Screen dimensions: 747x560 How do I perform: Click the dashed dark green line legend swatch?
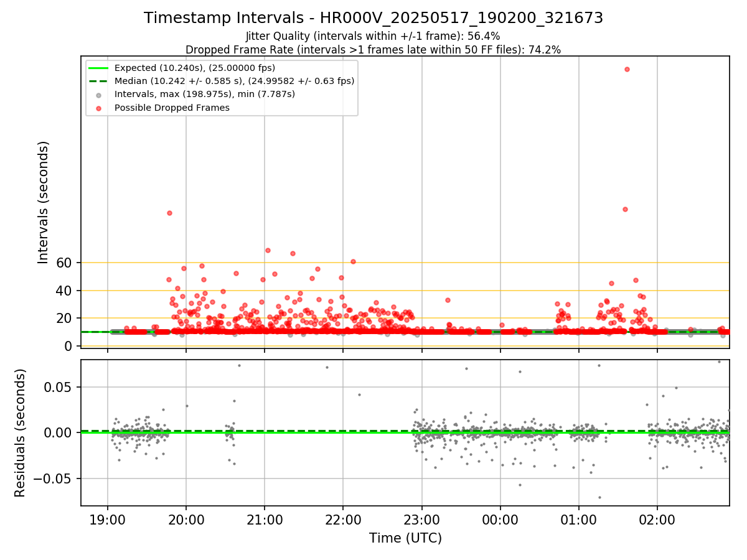coord(98,81)
